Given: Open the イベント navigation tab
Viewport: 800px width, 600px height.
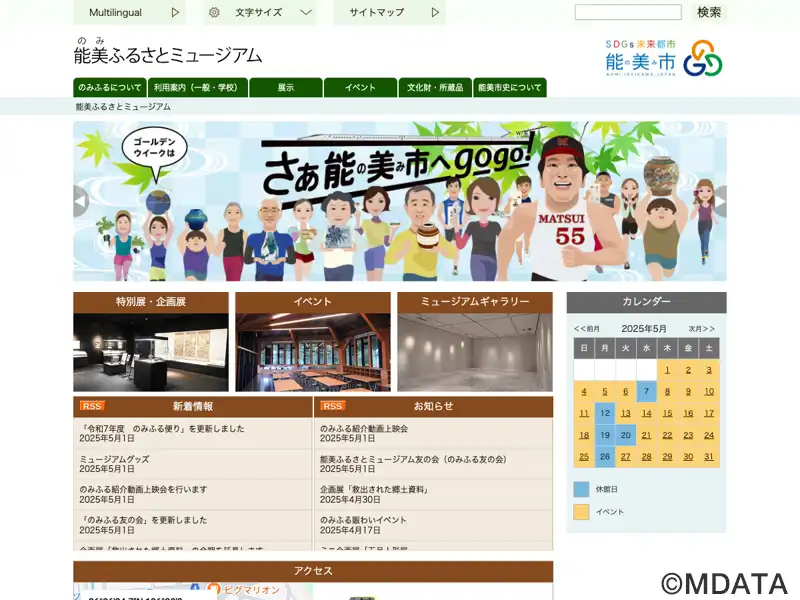Looking at the screenshot, I should point(360,87).
